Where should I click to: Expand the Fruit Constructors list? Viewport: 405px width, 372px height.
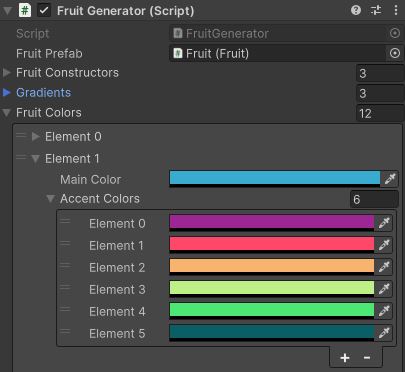pos(7,73)
